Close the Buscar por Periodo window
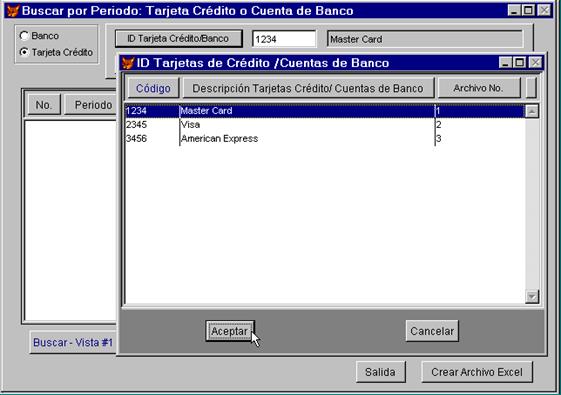 coord(544,10)
